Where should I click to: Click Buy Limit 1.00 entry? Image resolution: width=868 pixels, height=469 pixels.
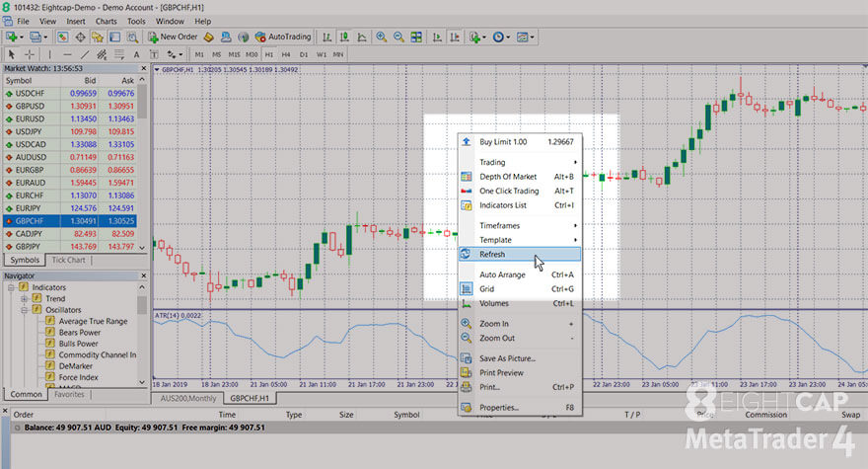(521, 142)
